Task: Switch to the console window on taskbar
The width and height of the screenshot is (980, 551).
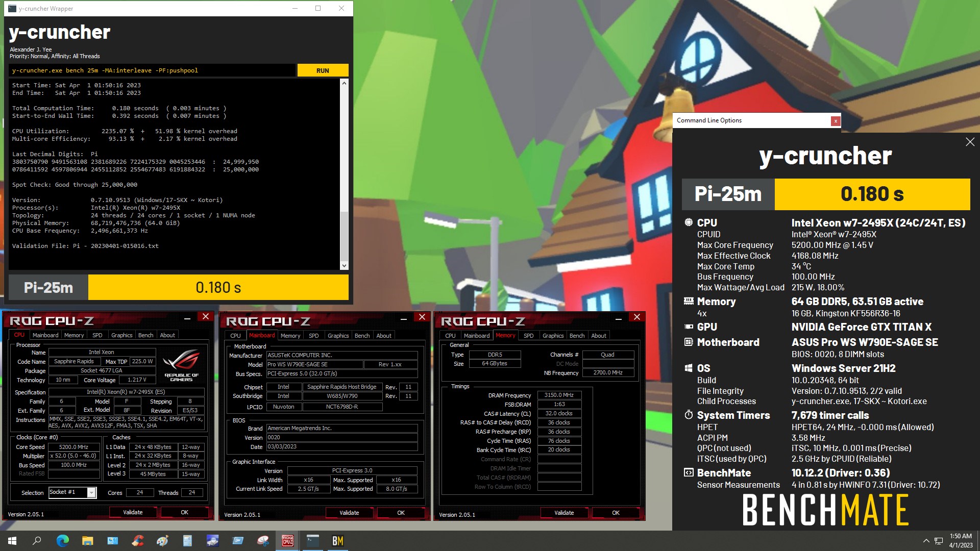Action: pyautogui.click(x=312, y=541)
